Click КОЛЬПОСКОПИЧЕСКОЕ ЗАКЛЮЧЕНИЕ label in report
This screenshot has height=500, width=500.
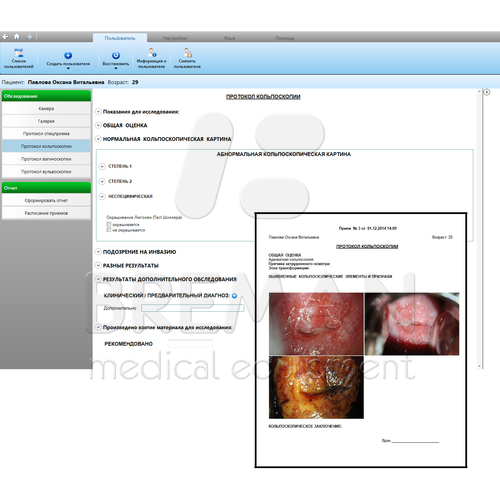(x=305, y=426)
